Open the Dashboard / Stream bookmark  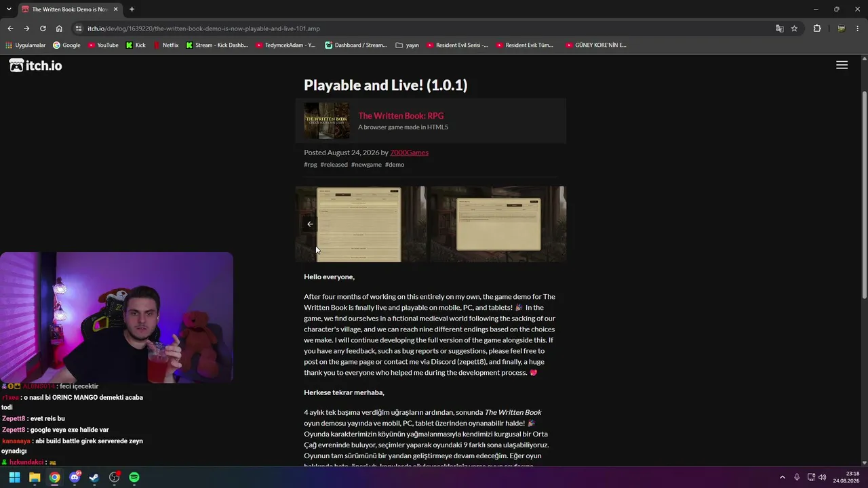click(356, 45)
